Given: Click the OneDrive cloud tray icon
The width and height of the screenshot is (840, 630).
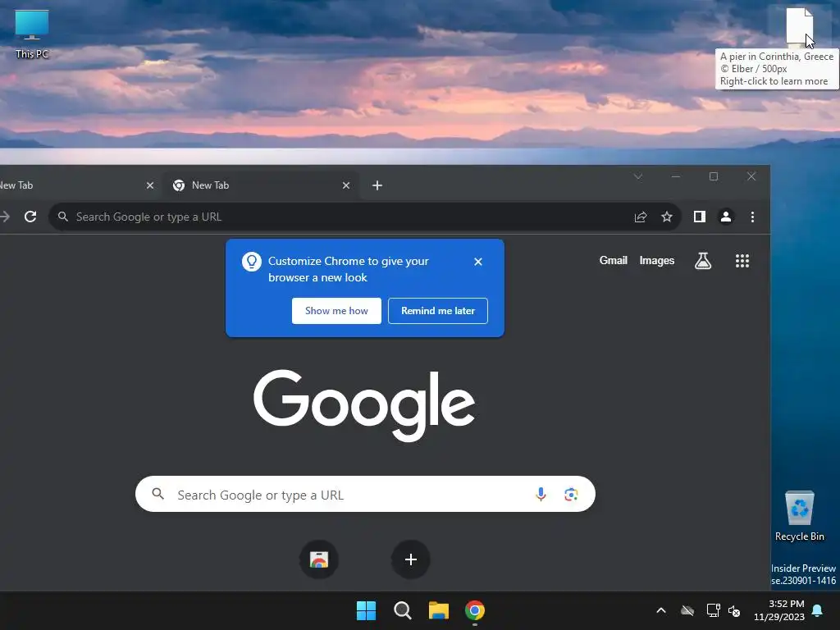Looking at the screenshot, I should [687, 610].
